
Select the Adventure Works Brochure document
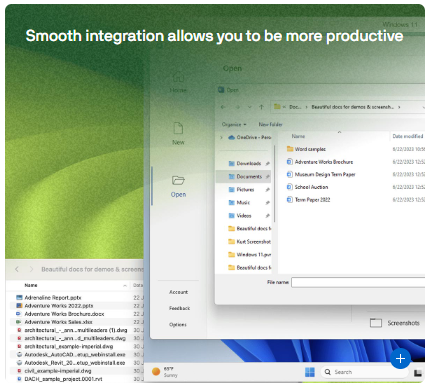click(x=320, y=162)
